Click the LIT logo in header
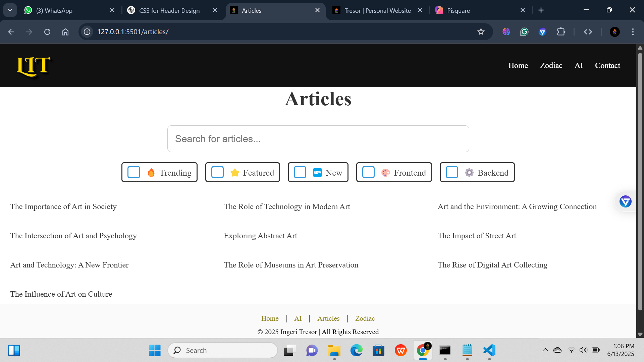644x362 pixels. tap(34, 66)
